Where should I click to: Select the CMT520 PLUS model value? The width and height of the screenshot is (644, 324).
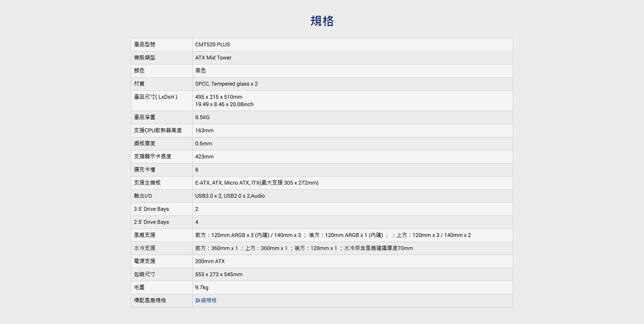(x=213, y=45)
